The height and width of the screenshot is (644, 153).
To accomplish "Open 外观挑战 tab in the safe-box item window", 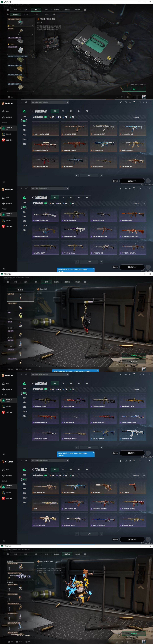I will 78,10.
